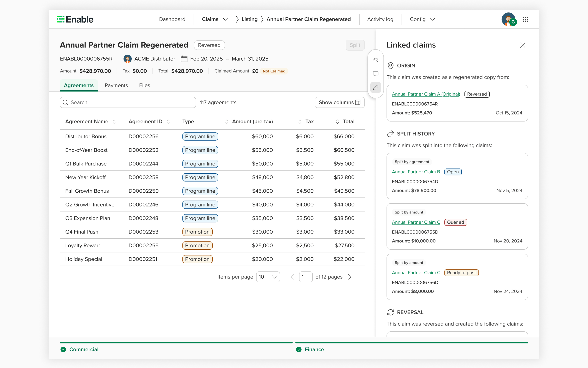
Task: Click the Enable logo
Action: (x=75, y=19)
